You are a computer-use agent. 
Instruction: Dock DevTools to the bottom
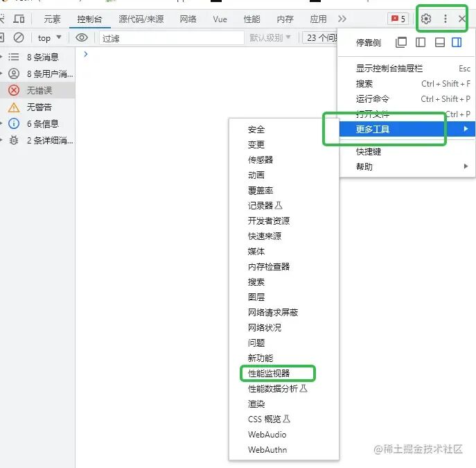(x=439, y=42)
